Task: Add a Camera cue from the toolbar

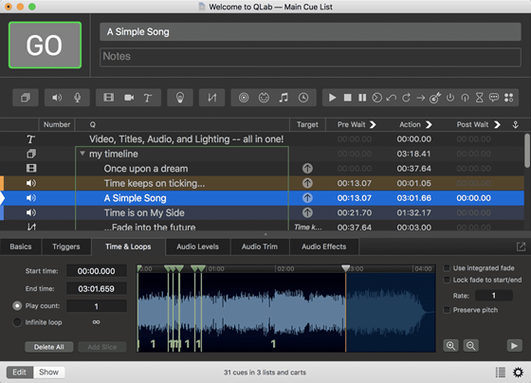Action: [x=129, y=98]
